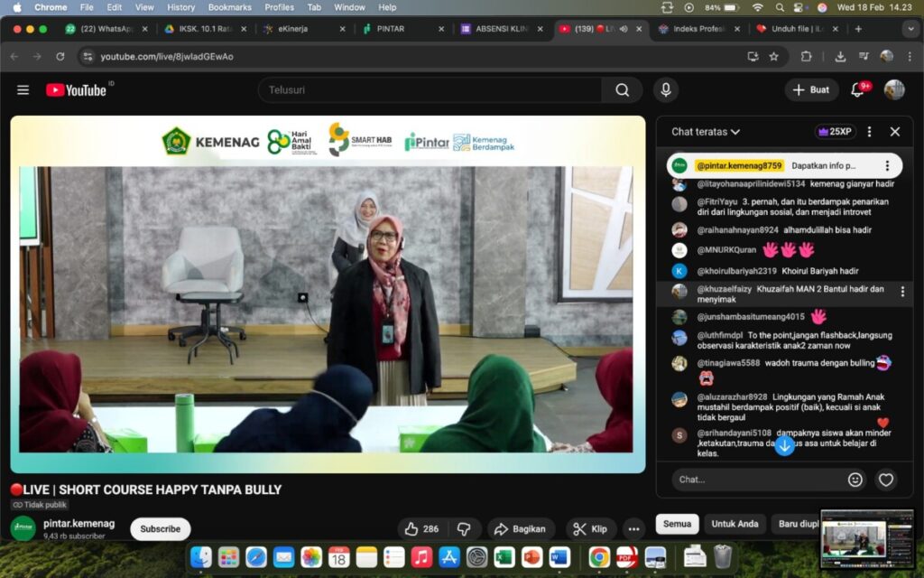924x578 pixels.
Task: Click the search magnifier button
Action: [x=623, y=90]
